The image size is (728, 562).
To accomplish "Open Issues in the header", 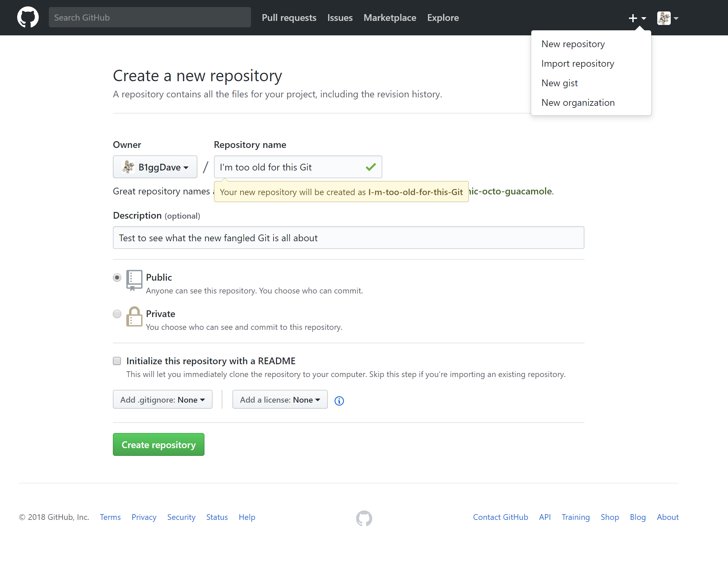I will coord(340,18).
